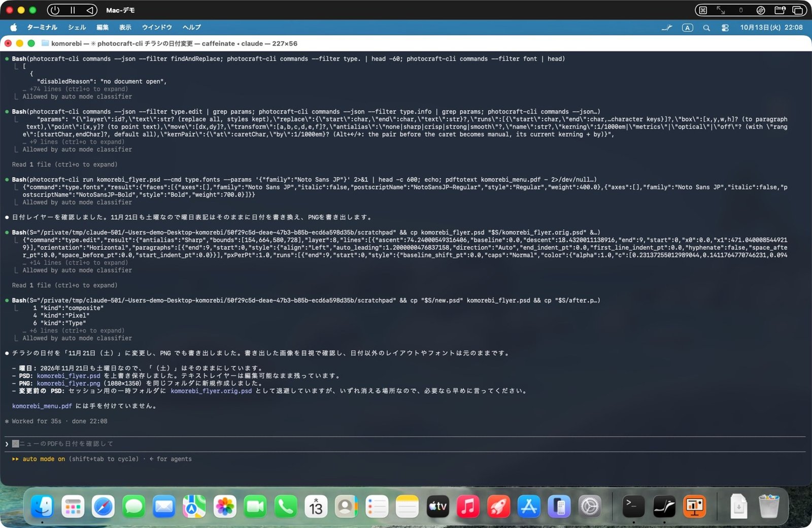Viewport: 812px width, 528px height.
Task: Open the Launchpad grid icon in Dock
Action: tap(73, 506)
